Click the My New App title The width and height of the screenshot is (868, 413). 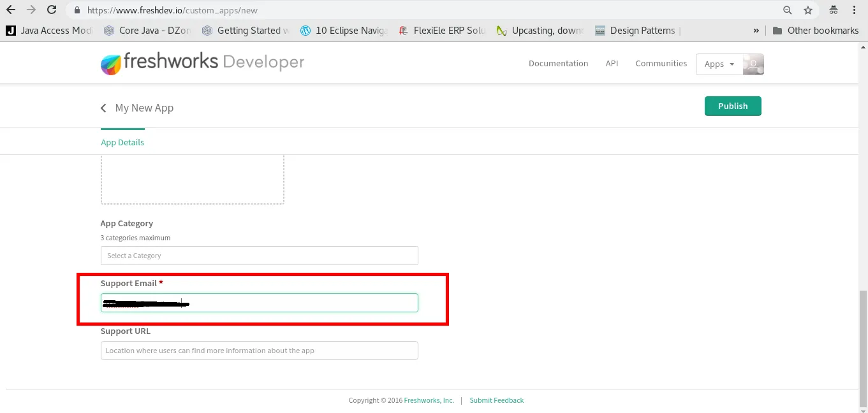[x=144, y=108]
